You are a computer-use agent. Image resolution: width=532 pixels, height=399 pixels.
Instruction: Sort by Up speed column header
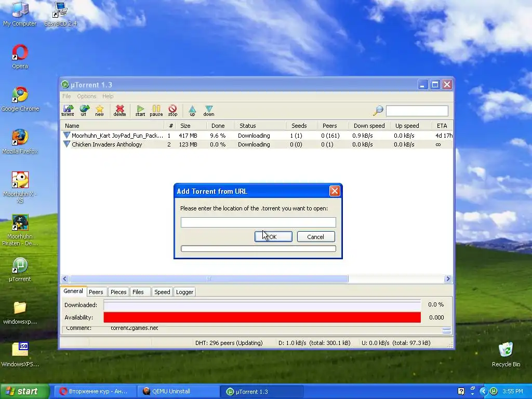[410, 126]
